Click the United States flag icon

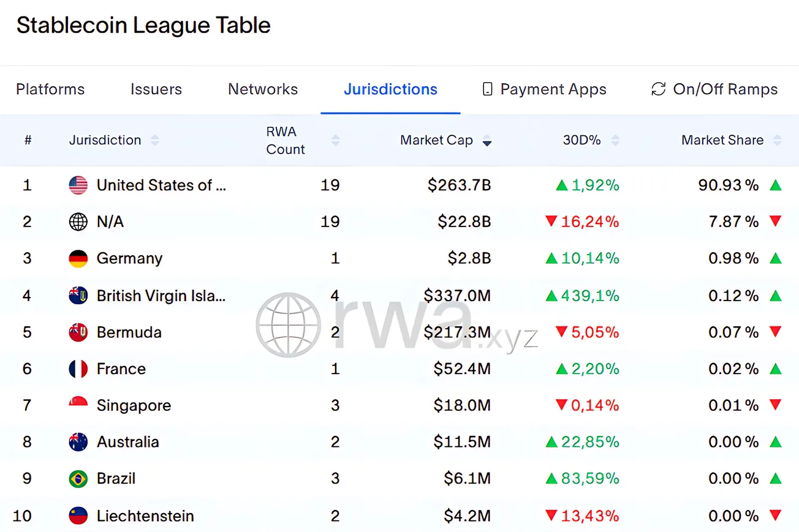click(78, 185)
